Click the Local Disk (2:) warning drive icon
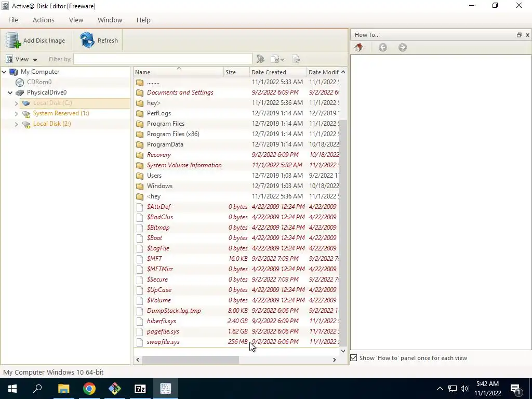This screenshot has height=399, width=532. click(x=26, y=124)
